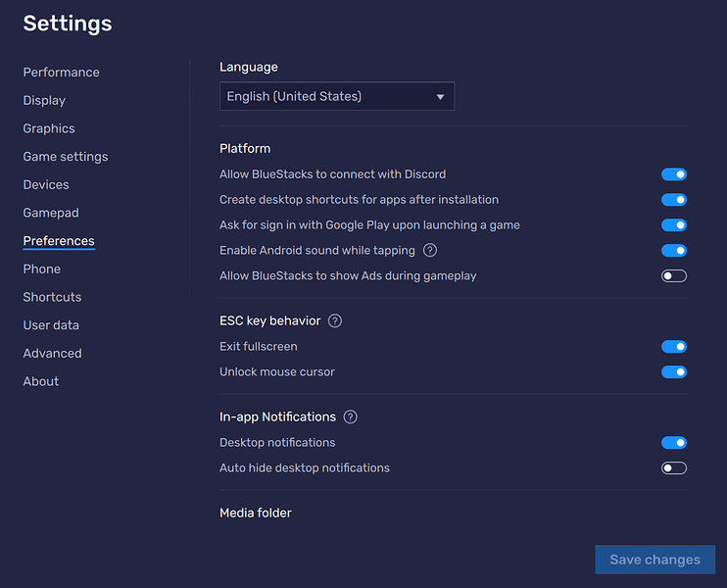This screenshot has height=588, width=727.
Task: Click help icon beside Android sound option
Action: click(x=430, y=251)
